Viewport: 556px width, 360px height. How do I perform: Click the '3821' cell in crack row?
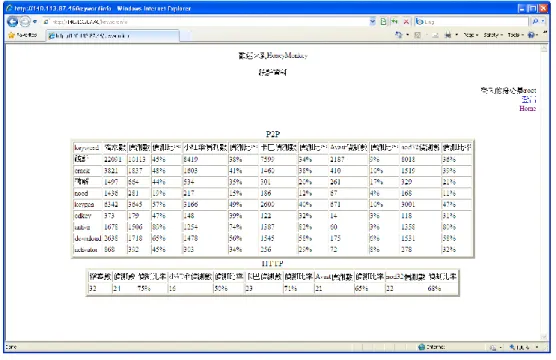[x=114, y=171]
